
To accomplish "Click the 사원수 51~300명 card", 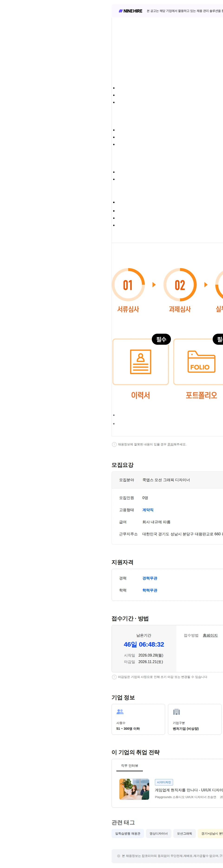I will (138, 719).
